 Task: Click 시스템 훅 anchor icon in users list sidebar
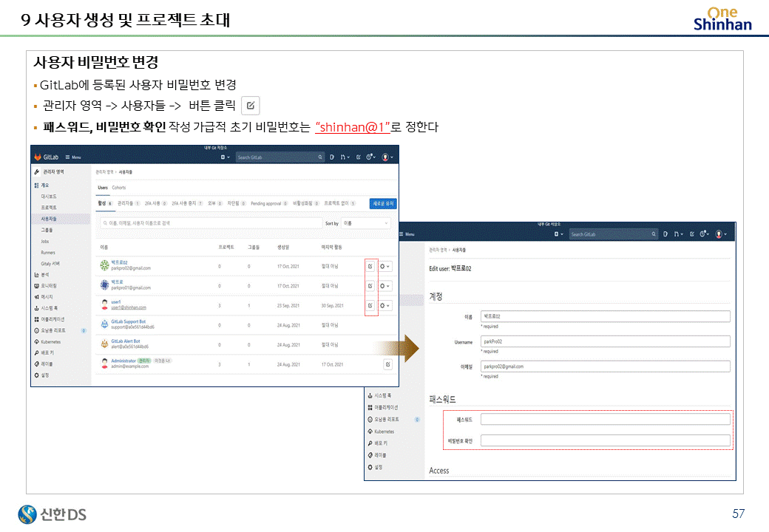pos(37,308)
